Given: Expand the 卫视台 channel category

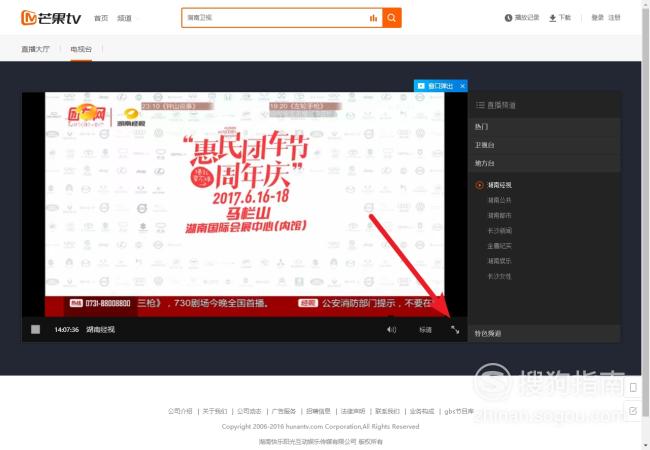Looking at the screenshot, I should click(x=544, y=145).
